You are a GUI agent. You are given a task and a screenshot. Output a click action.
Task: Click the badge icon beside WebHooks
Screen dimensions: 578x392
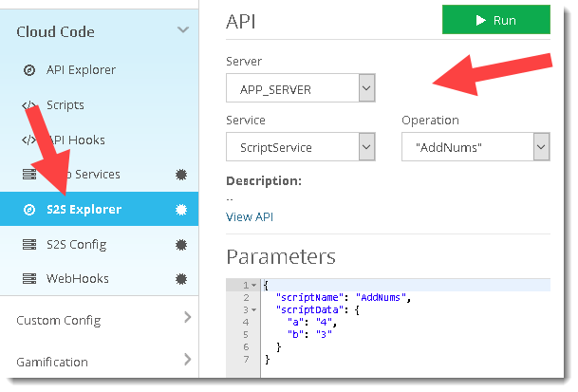180,279
